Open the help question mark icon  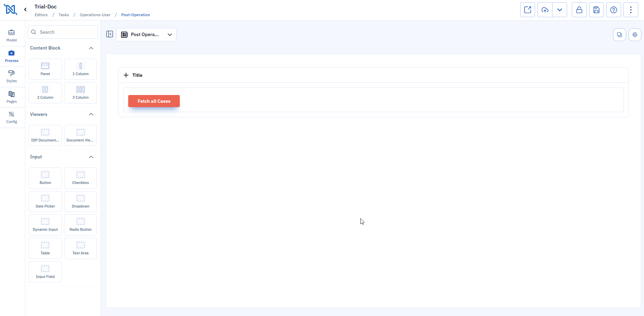pos(614,10)
